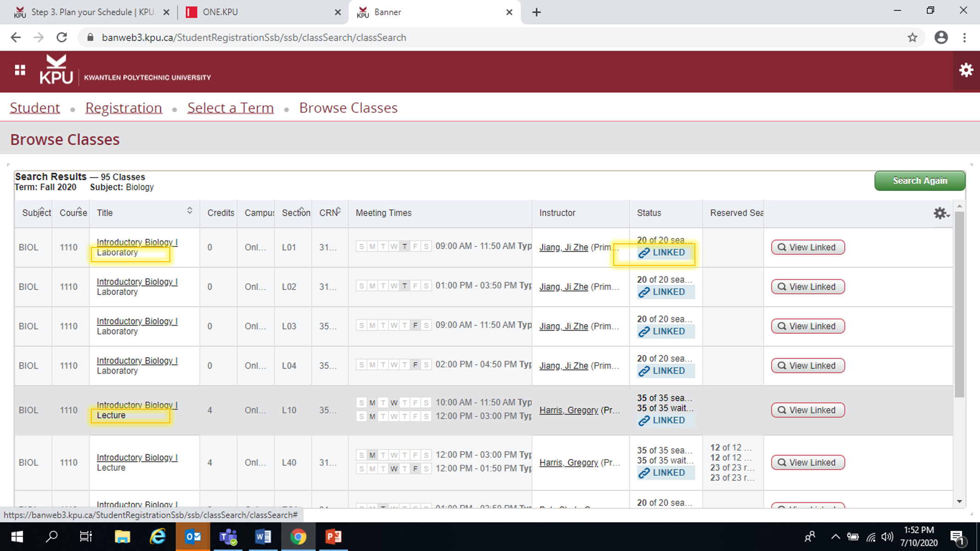Open the KPU apps grid menu icon
This screenshot has height=551, width=980.
(20, 70)
